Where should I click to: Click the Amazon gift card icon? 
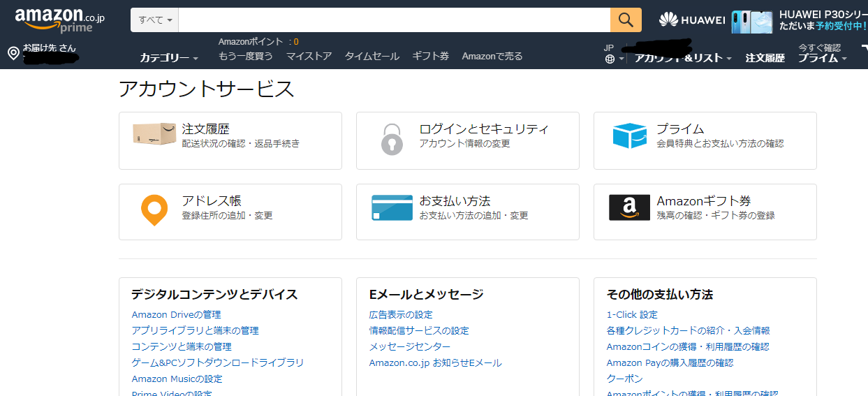(630, 207)
